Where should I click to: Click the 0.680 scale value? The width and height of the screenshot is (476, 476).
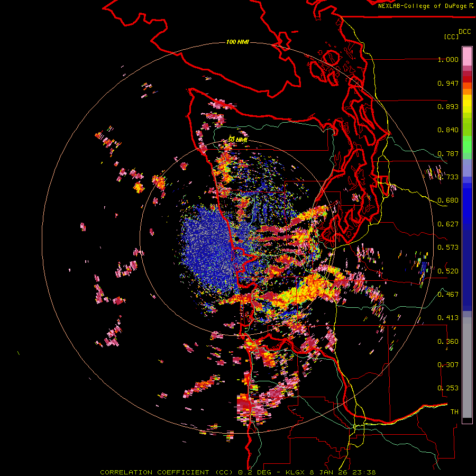coord(448,200)
